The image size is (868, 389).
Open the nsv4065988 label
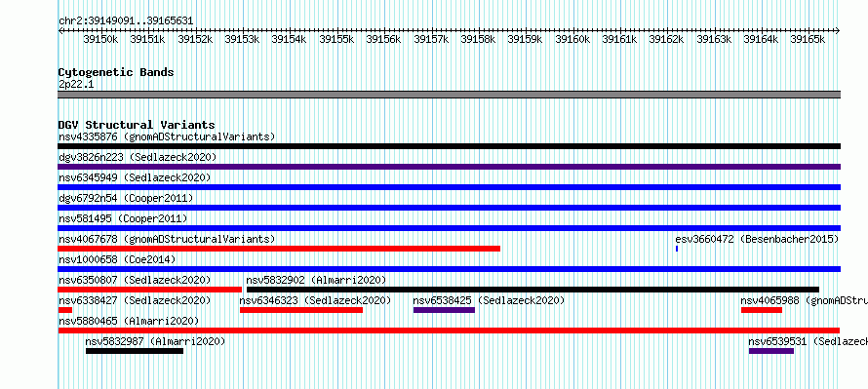(x=805, y=300)
